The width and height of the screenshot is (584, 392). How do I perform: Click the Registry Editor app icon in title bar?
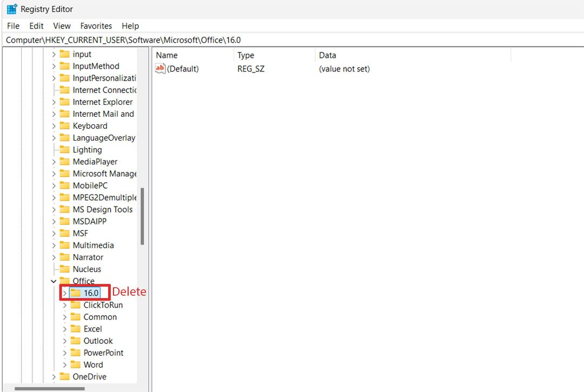[x=11, y=9]
